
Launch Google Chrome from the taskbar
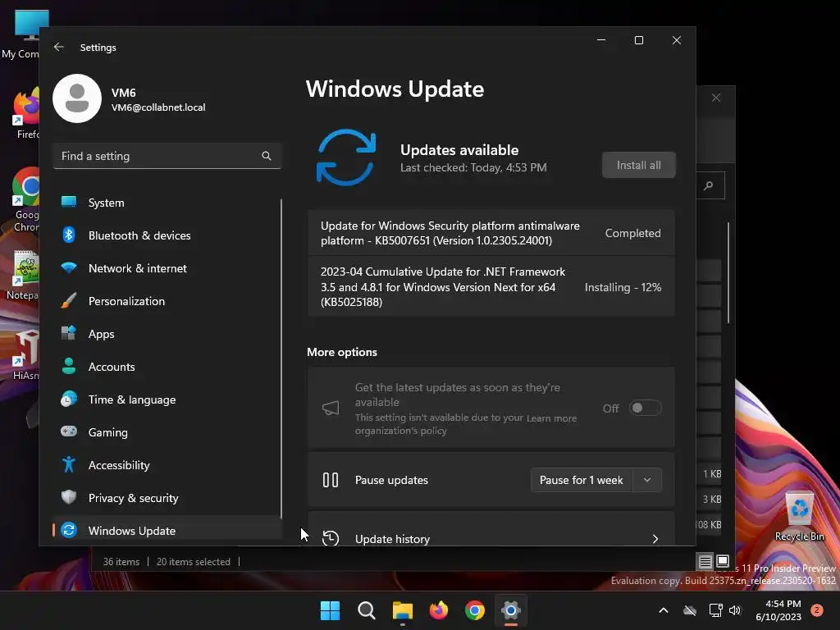pyautogui.click(x=475, y=610)
